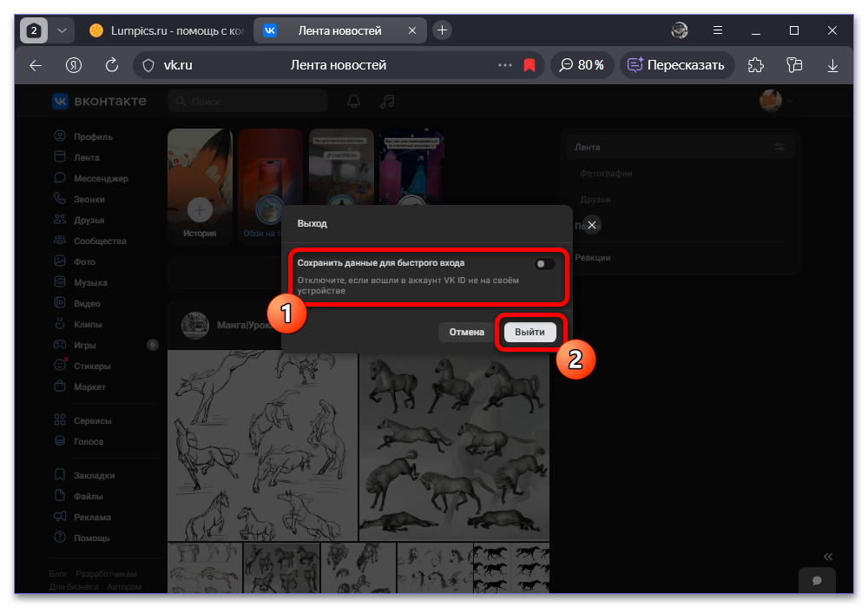868x608 pixels.
Task: Open browser downloads arrow icon
Action: (x=832, y=65)
